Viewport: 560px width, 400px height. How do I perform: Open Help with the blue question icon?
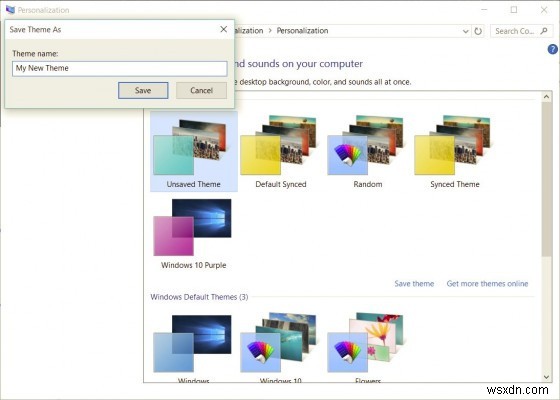coord(552,49)
